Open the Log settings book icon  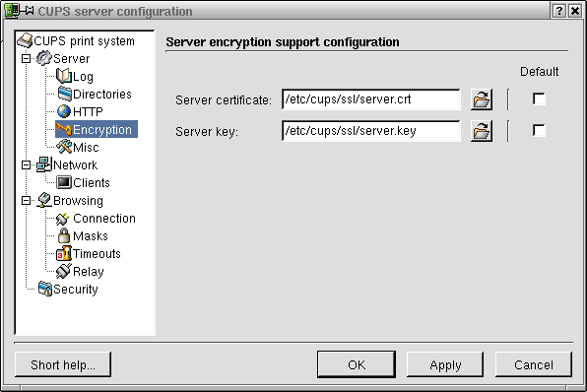[x=64, y=76]
